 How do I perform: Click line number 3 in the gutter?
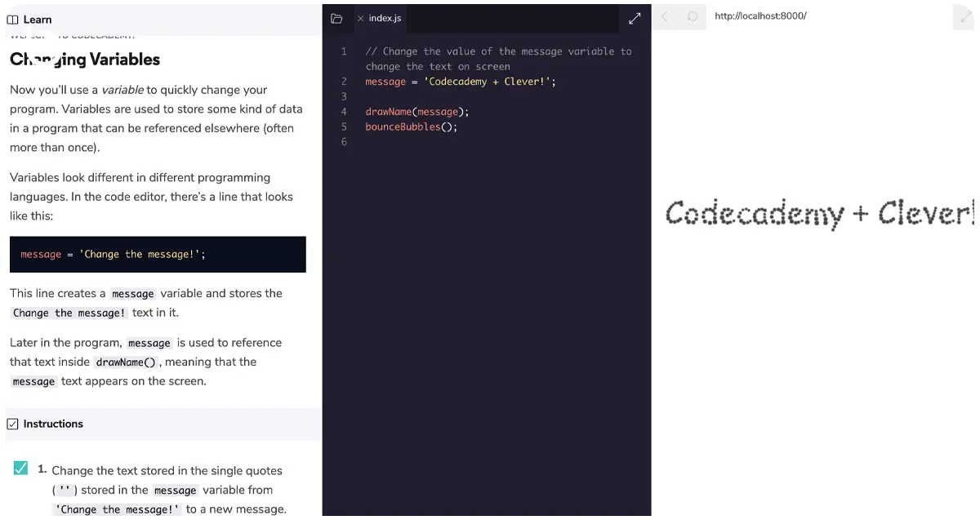point(344,96)
